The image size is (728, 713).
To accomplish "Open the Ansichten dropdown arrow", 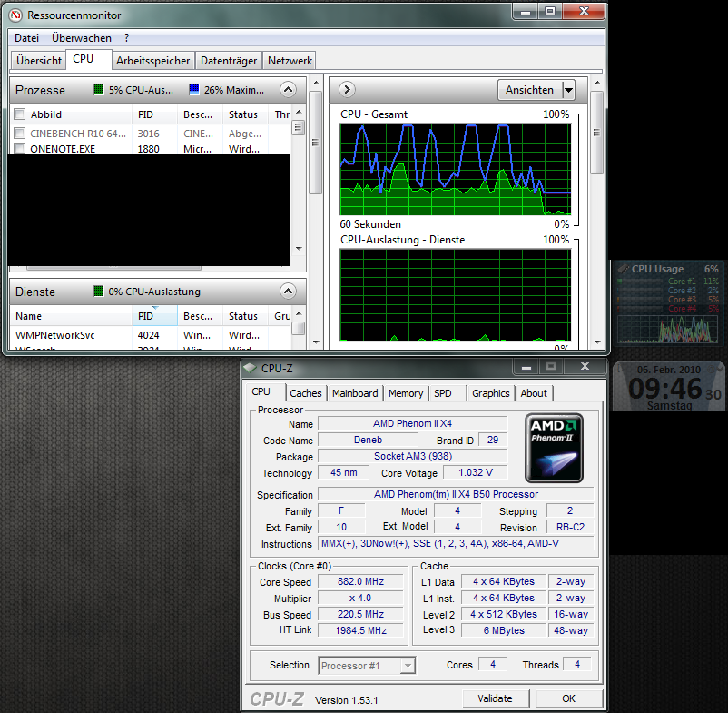I will coord(569,90).
